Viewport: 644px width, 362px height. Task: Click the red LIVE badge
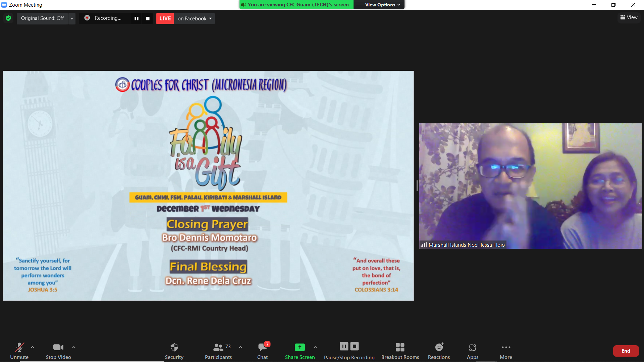pyautogui.click(x=165, y=18)
